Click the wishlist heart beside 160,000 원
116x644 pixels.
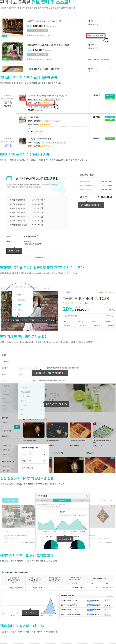[x=109, y=310]
